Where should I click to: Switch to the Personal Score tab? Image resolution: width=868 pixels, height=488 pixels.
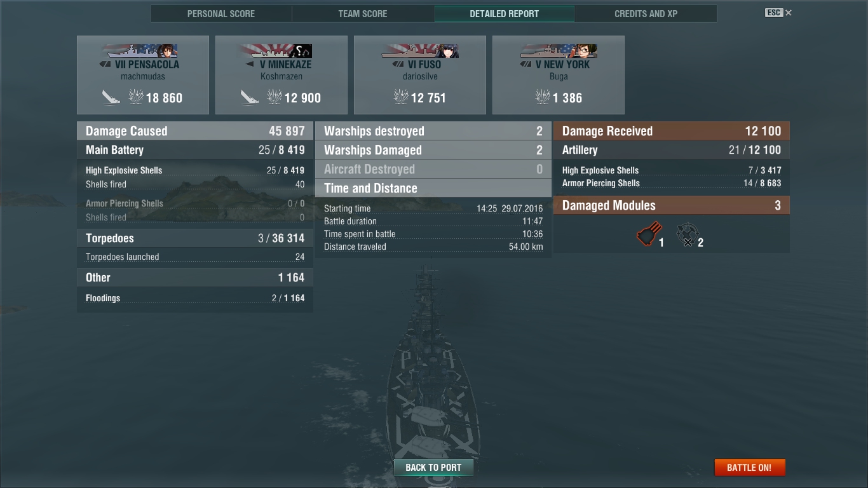221,13
